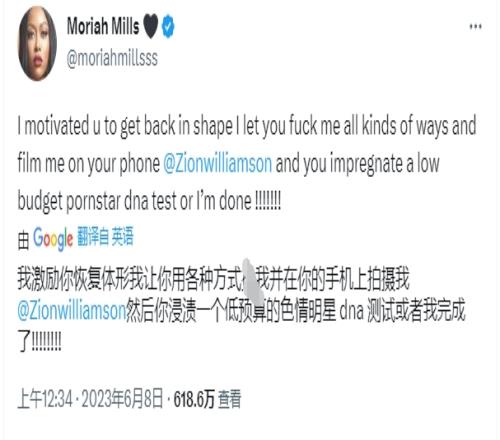
Task: Open the three-dot more options menu
Action: 475,26
